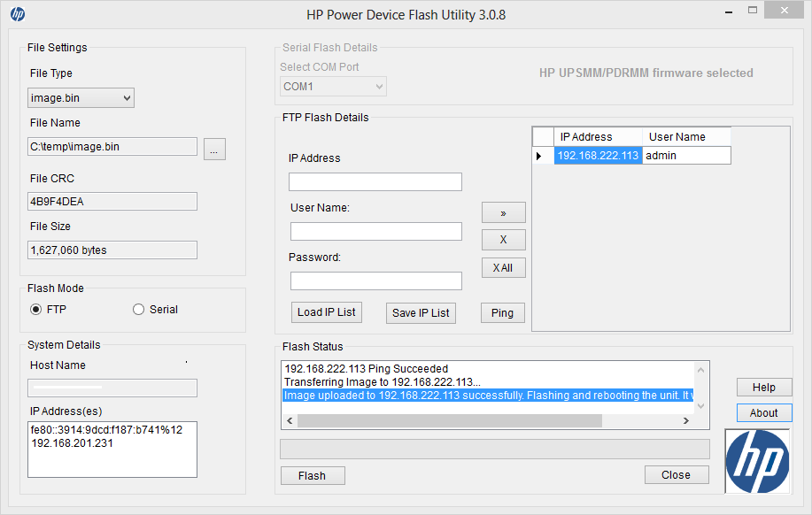Select the highlighted Image uploaded status line
This screenshot has width=812, height=515.
click(488, 396)
